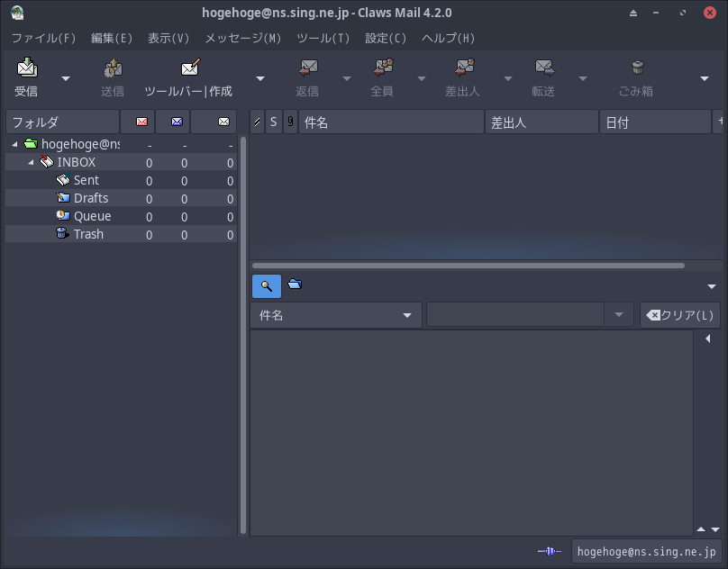
Task: Select the hogehoge@ns account folder
Action: click(121, 144)
